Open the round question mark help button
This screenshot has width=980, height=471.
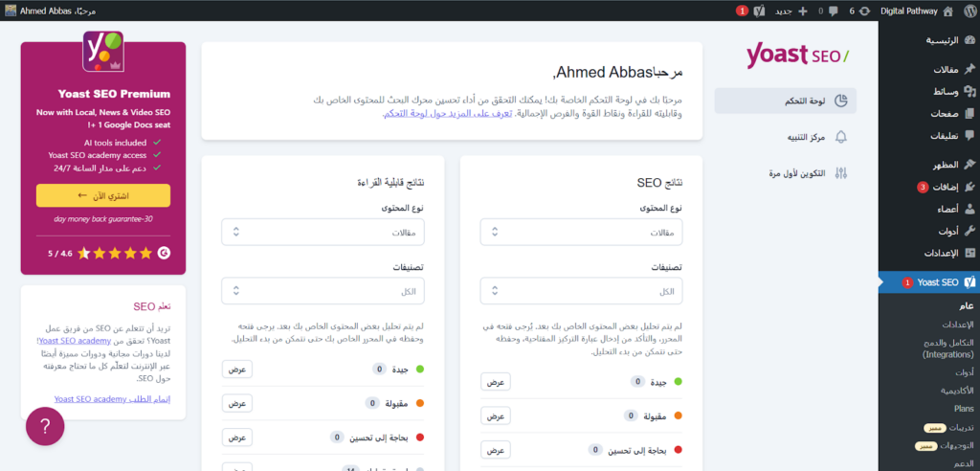[x=45, y=426]
